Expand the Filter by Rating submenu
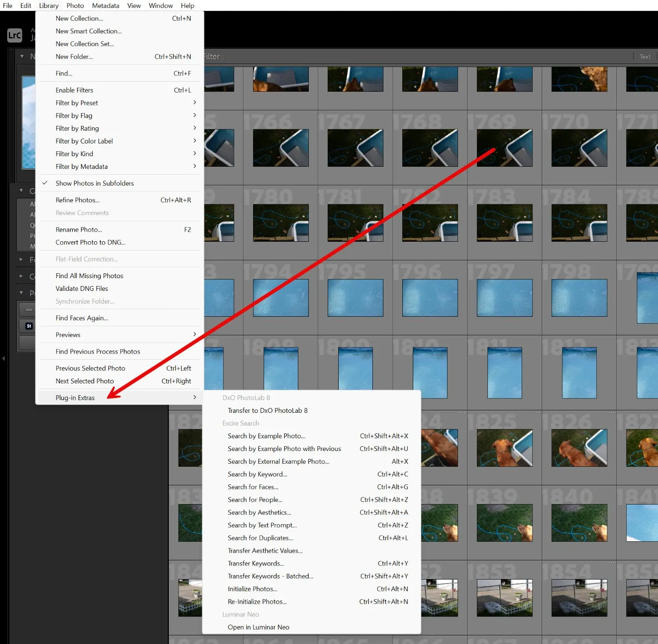 [x=77, y=128]
